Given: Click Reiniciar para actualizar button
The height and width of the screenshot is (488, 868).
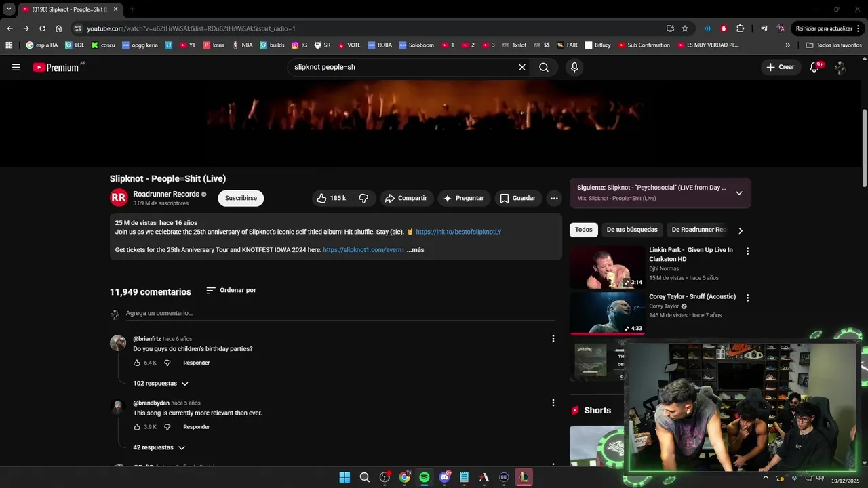Looking at the screenshot, I should (x=829, y=28).
